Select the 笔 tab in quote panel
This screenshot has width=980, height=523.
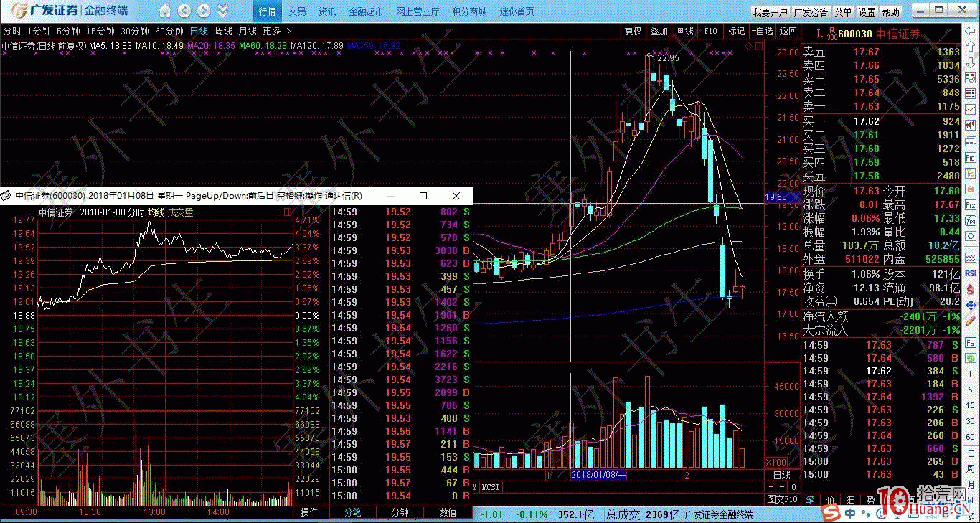(810, 499)
